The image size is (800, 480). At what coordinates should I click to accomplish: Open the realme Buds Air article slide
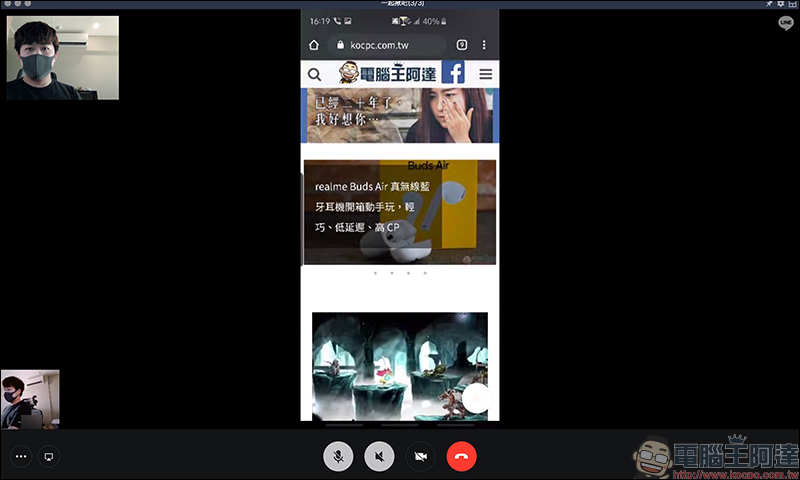(x=400, y=212)
